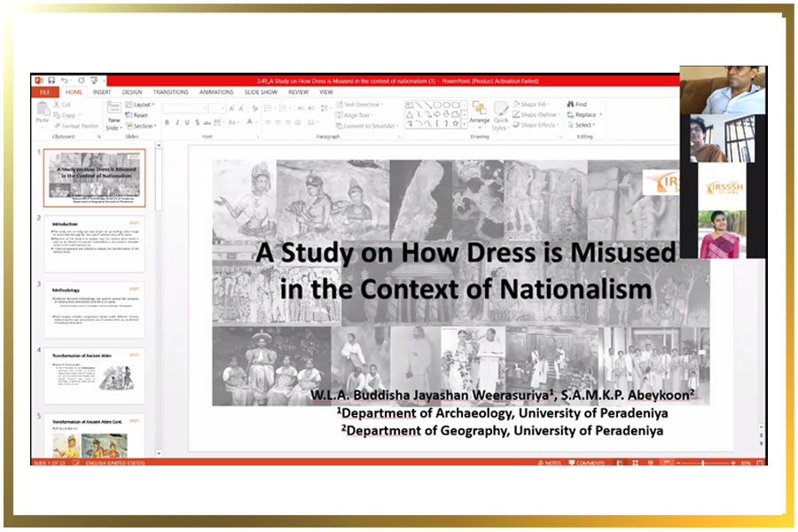Click the Cut scissors command
Image resolution: width=798 pixels, height=532 pixels.
click(x=62, y=105)
